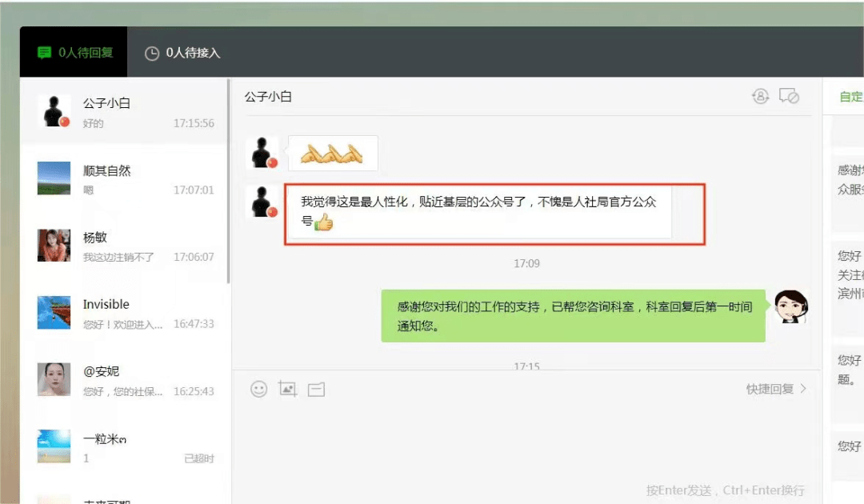
Task: Click the 我这边注销不了 preview text
Action: pos(118,258)
